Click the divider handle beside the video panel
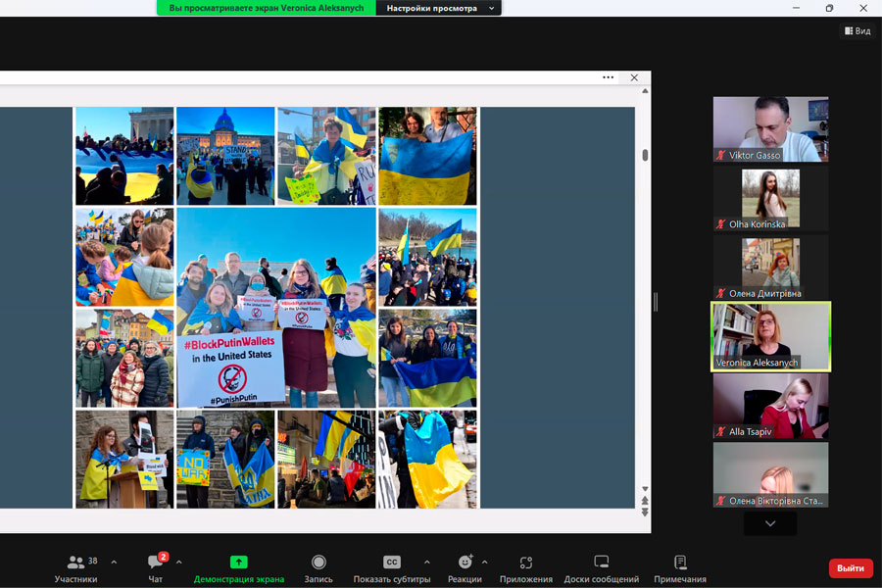The height and width of the screenshot is (588, 882). coord(656,302)
